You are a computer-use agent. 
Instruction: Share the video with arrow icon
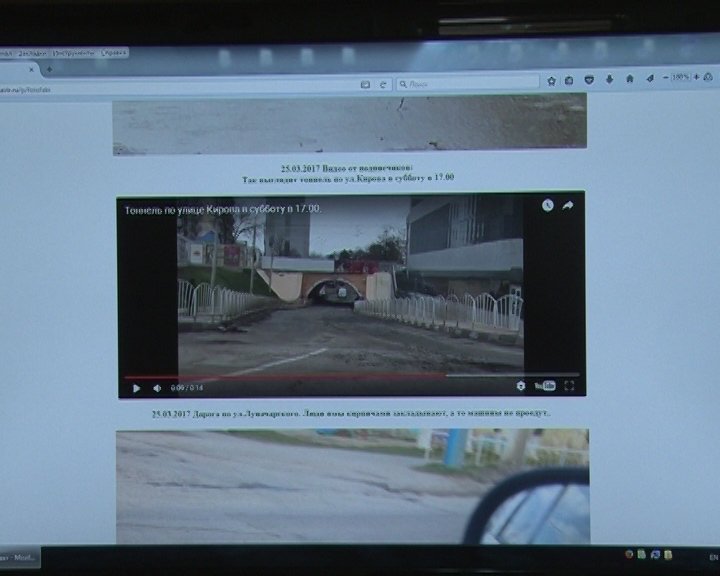[568, 206]
